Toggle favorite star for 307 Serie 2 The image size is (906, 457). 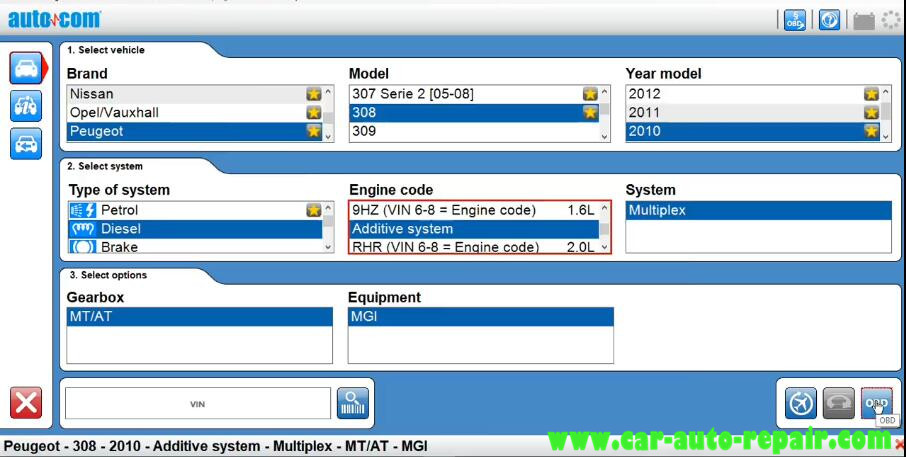click(x=590, y=94)
